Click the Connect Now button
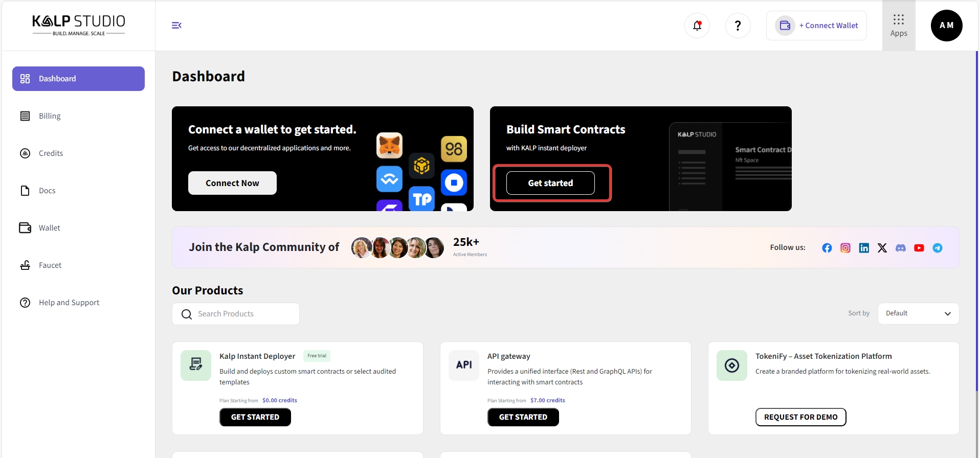The image size is (980, 458). pos(232,183)
